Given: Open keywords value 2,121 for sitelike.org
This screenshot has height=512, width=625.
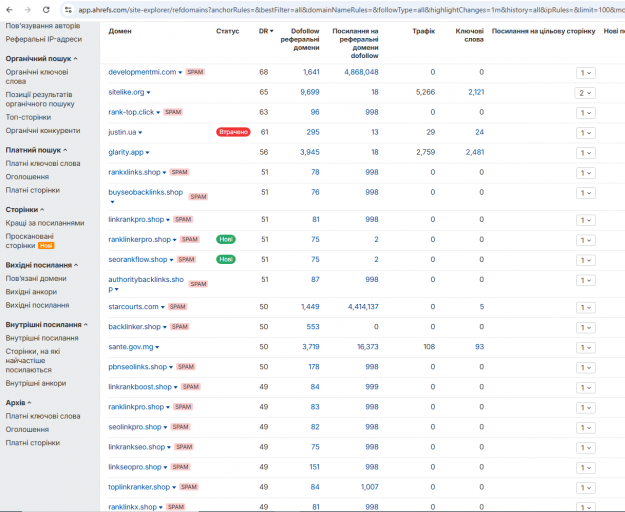Looking at the screenshot, I should click(476, 92).
